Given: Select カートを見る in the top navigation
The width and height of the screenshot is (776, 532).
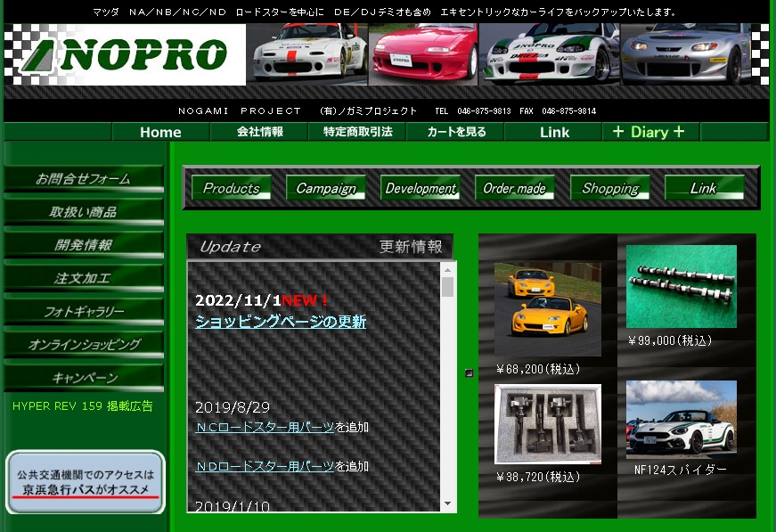Looking at the screenshot, I should [456, 132].
